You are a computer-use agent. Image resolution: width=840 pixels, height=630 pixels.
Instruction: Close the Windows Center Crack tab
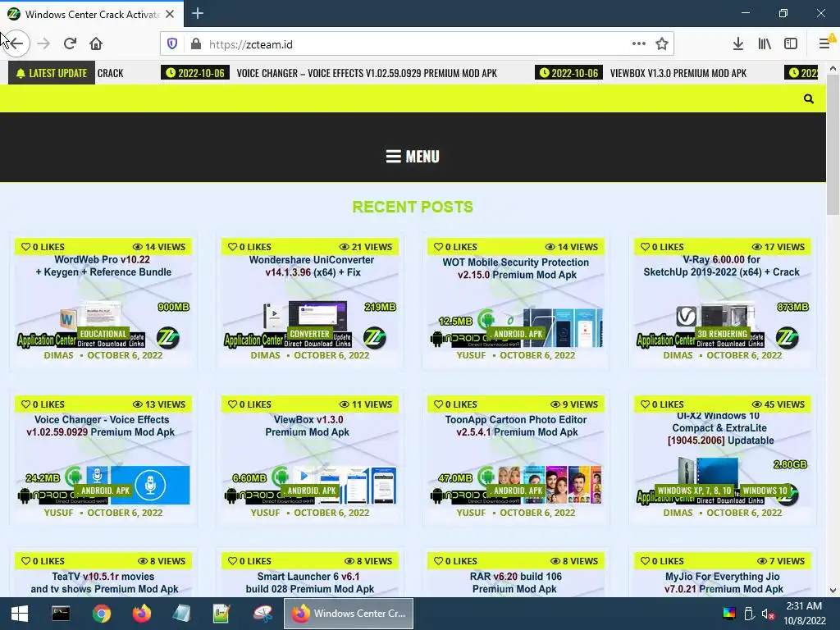pos(170,14)
